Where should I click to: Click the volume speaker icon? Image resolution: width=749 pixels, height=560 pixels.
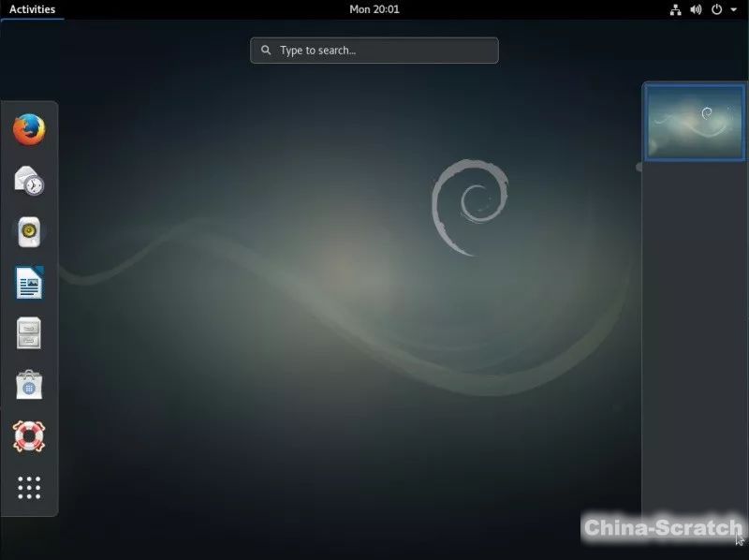[x=696, y=9]
